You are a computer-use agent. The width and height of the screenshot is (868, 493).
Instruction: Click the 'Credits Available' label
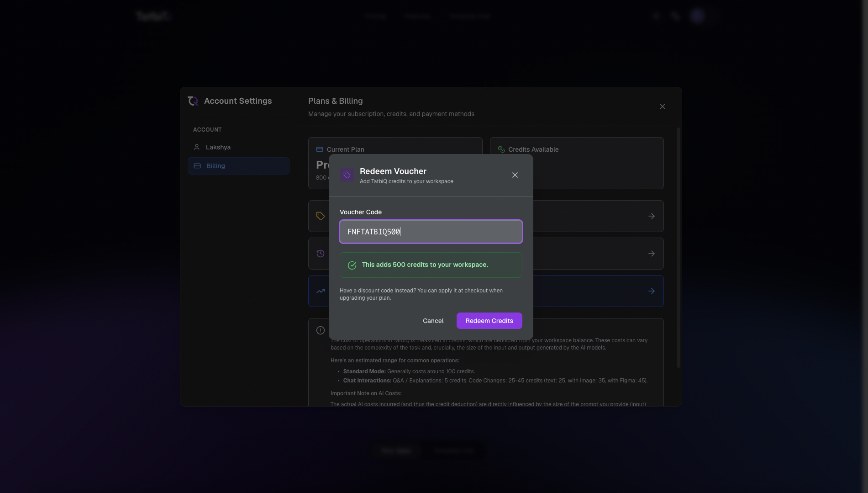click(533, 149)
